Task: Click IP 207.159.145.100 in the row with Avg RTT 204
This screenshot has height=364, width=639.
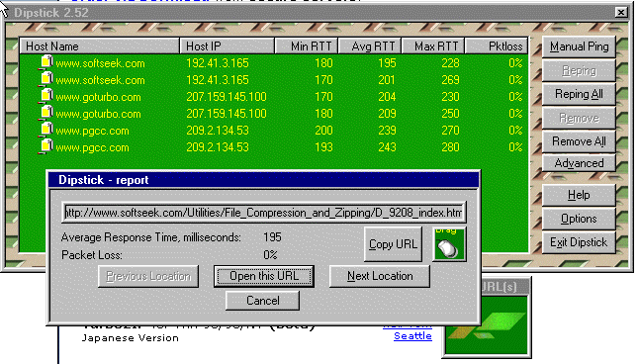Action: (x=227, y=97)
